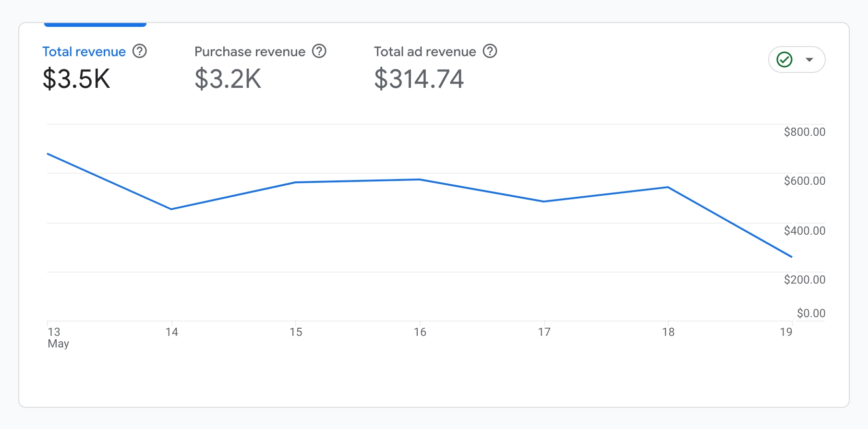This screenshot has width=868, height=429.
Task: Click the $3.5K total revenue value
Action: click(77, 79)
